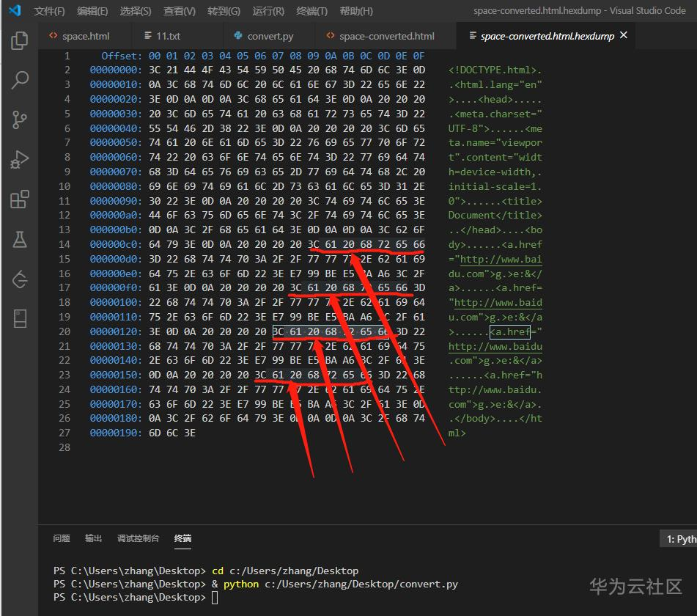The height and width of the screenshot is (616, 697).
Task: Show the 终端 terminal panel tab
Action: (182, 538)
